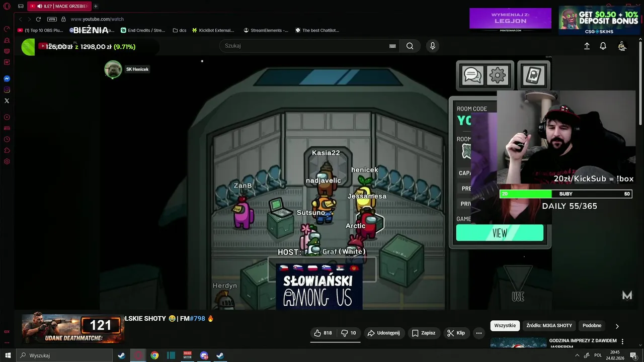The image size is (644, 362).
Task: Open more actions three-dot menu
Action: (x=479, y=333)
